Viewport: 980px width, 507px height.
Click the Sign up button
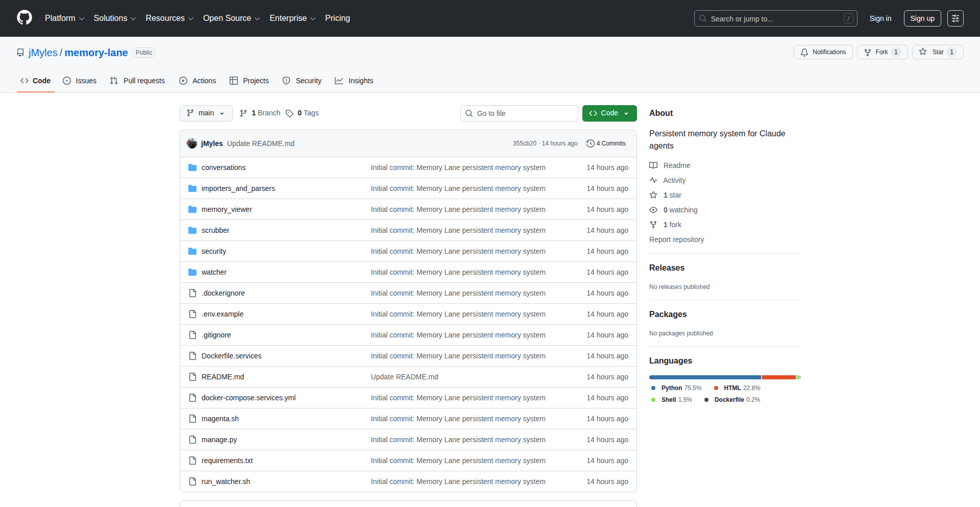(922, 18)
